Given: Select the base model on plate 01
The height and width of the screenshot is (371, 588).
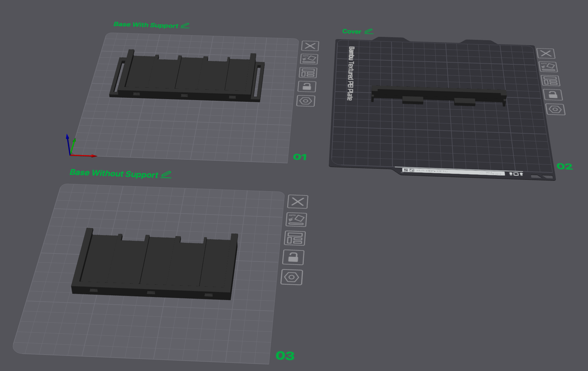Looking at the screenshot, I should (187, 76).
